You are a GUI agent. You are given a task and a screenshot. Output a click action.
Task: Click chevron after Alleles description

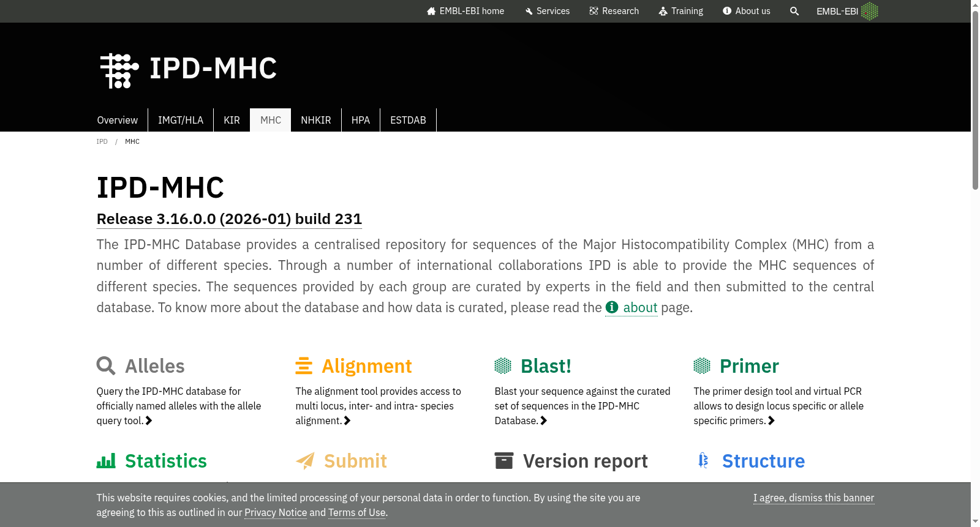click(x=149, y=420)
